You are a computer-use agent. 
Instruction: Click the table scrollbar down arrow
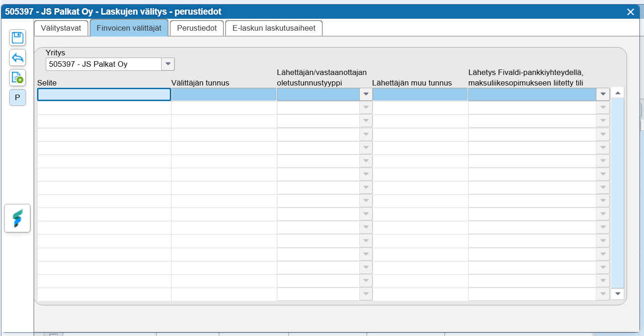[x=618, y=293]
